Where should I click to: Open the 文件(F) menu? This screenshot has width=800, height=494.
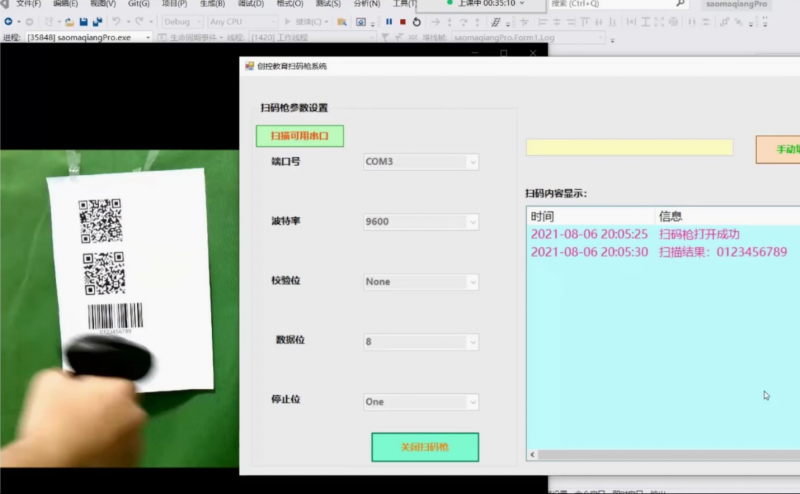(28, 4)
